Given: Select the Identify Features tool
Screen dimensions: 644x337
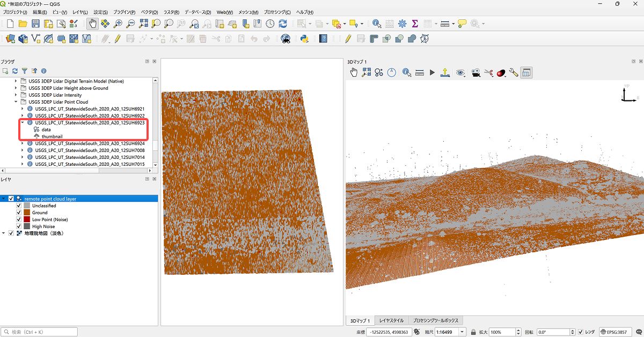Looking at the screenshot, I should pos(377,24).
